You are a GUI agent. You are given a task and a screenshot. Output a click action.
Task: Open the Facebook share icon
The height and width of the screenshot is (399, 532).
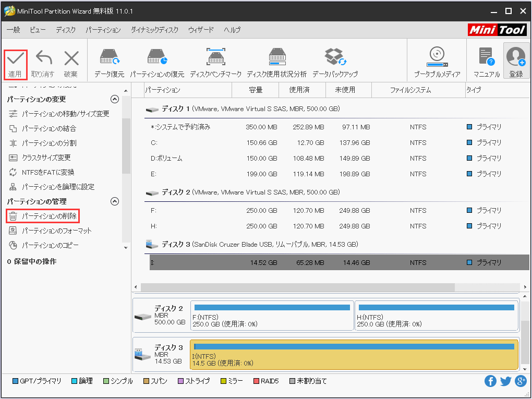[490, 381]
